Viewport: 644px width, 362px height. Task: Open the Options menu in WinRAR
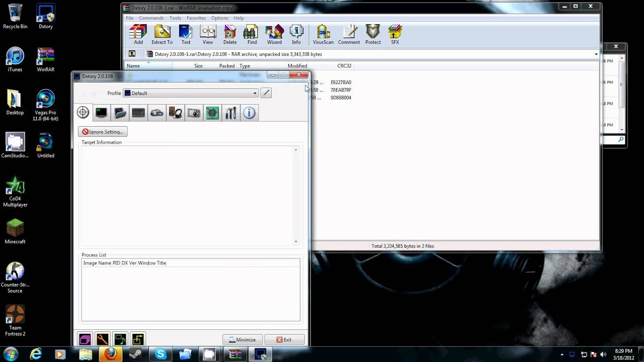[219, 18]
